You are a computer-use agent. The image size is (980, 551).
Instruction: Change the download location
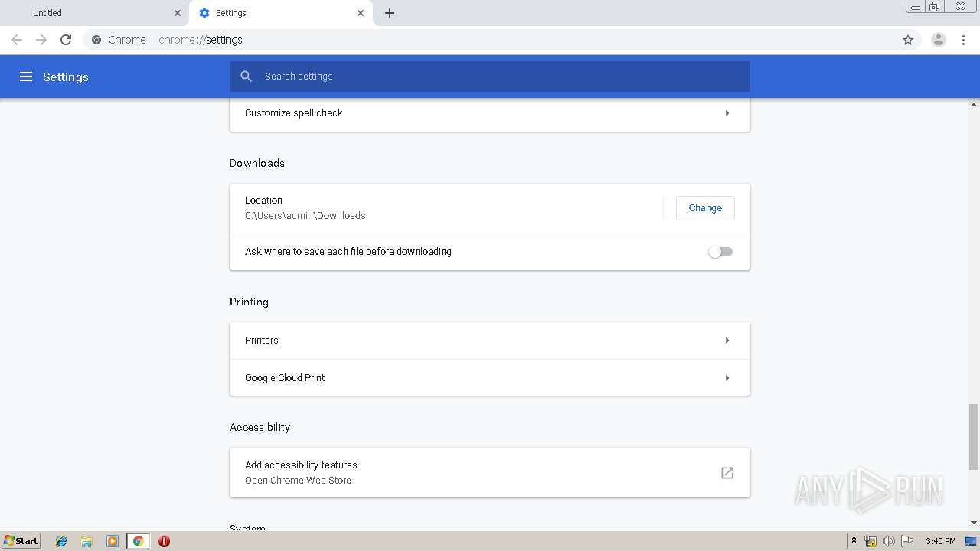[x=705, y=208]
